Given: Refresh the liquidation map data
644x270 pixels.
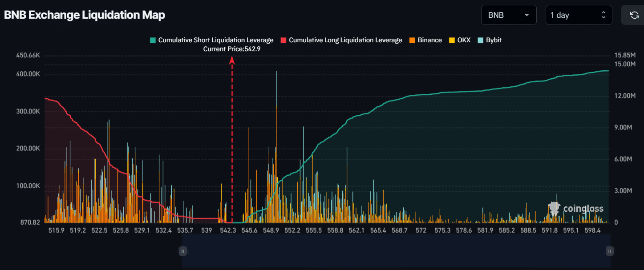Looking at the screenshot, I should coord(635,15).
